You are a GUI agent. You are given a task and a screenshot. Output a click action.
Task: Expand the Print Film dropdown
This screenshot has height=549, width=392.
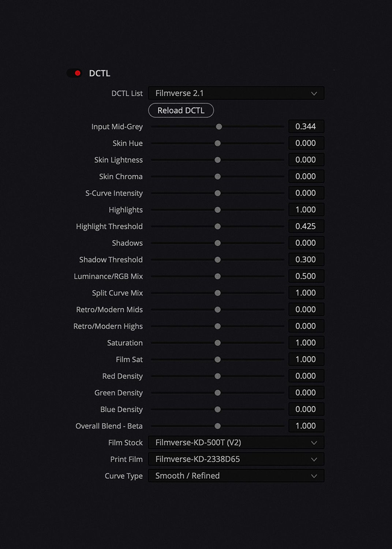point(236,459)
